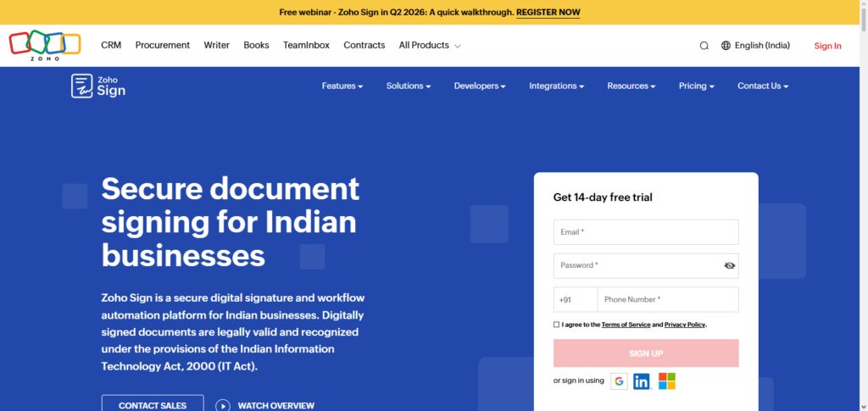This screenshot has height=411, width=868.
Task: Sign in using LinkedIn icon
Action: [642, 381]
